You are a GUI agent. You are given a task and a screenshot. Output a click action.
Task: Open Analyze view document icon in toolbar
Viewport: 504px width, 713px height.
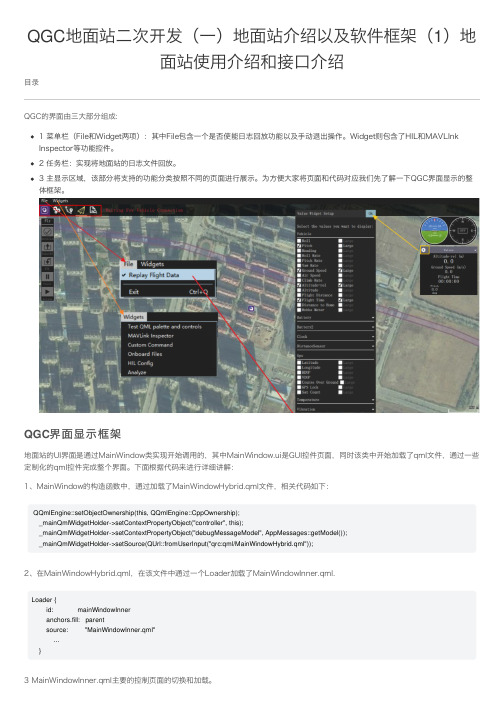point(93,210)
